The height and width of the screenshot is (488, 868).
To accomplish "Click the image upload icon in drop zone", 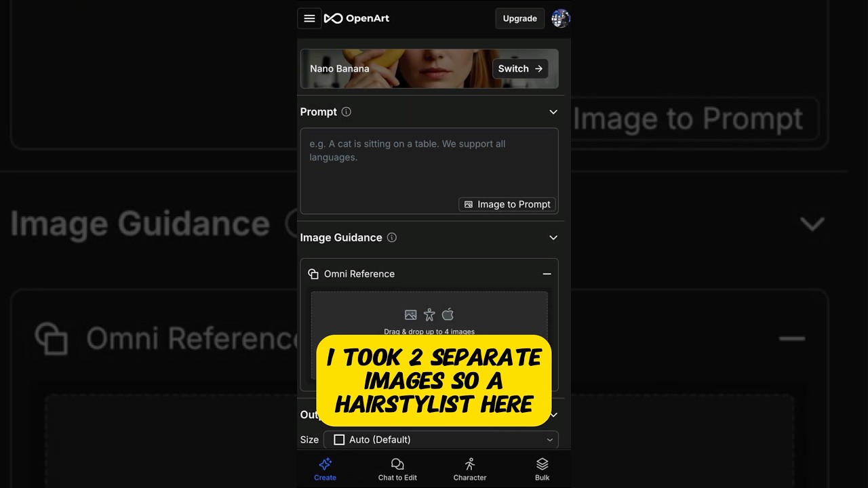I will [410, 314].
